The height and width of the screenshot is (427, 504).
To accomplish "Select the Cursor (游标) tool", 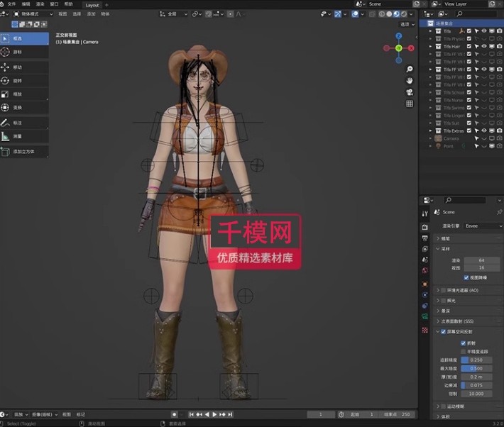I will coord(24,52).
